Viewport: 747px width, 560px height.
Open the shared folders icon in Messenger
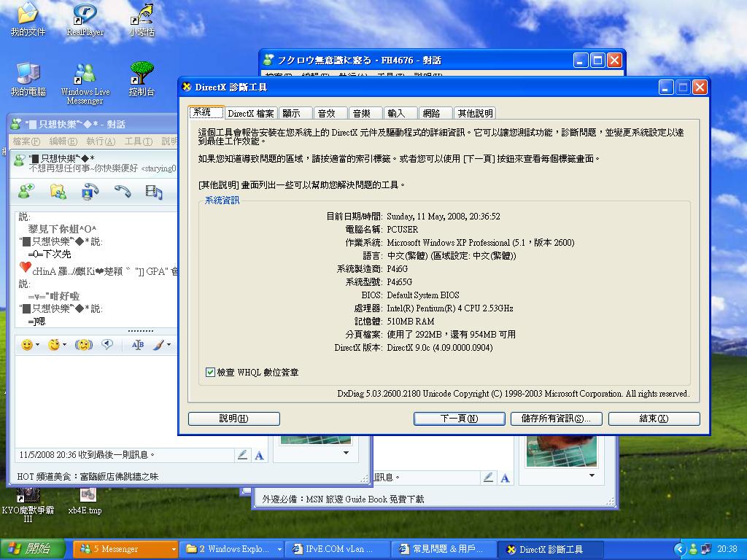57,192
